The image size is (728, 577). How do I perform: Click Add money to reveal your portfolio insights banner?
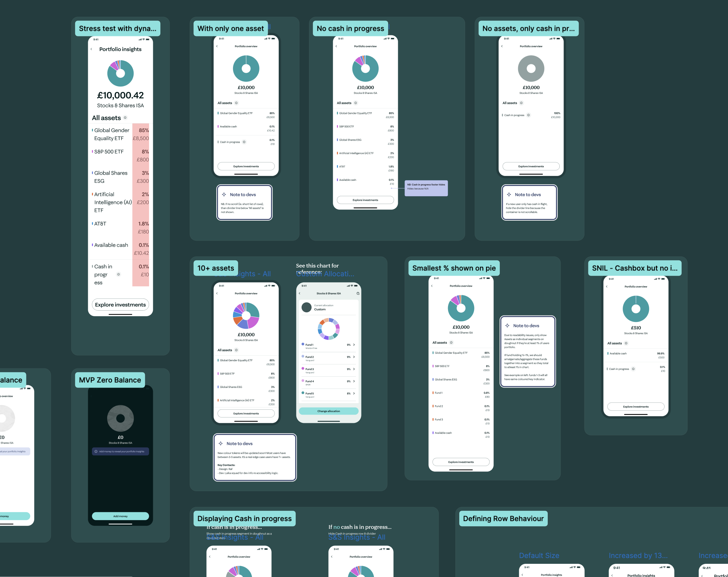(121, 452)
